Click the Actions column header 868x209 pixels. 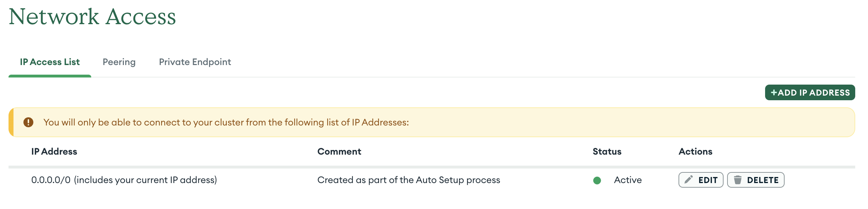(695, 152)
